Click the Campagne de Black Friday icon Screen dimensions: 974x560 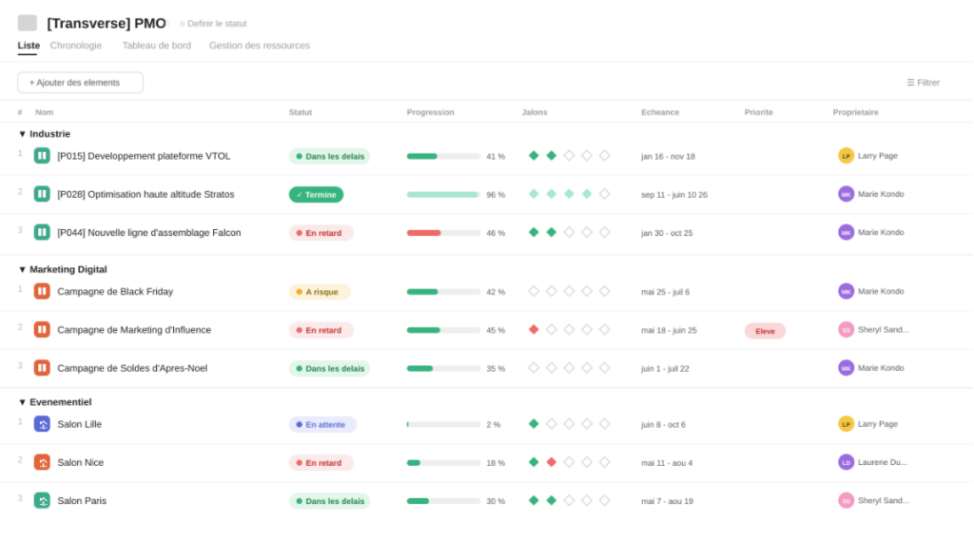pos(42,291)
